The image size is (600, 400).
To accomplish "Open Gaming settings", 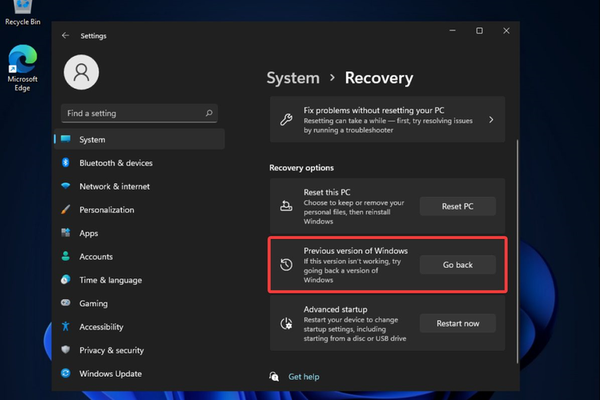I will pos(93,303).
